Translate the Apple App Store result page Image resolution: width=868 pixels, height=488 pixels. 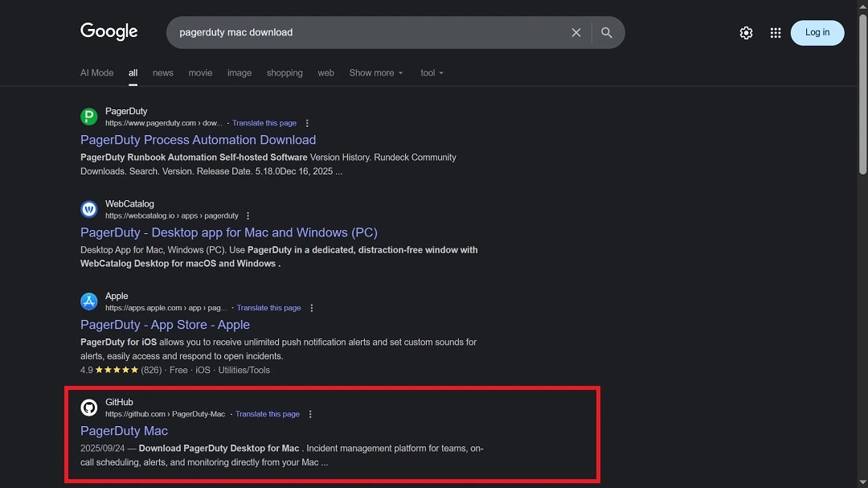[x=268, y=307]
